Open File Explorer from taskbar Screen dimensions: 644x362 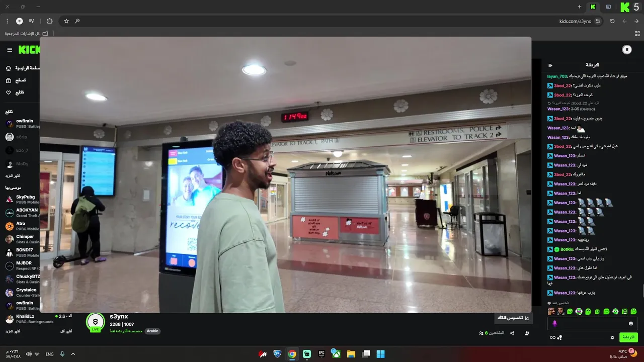coord(351,354)
